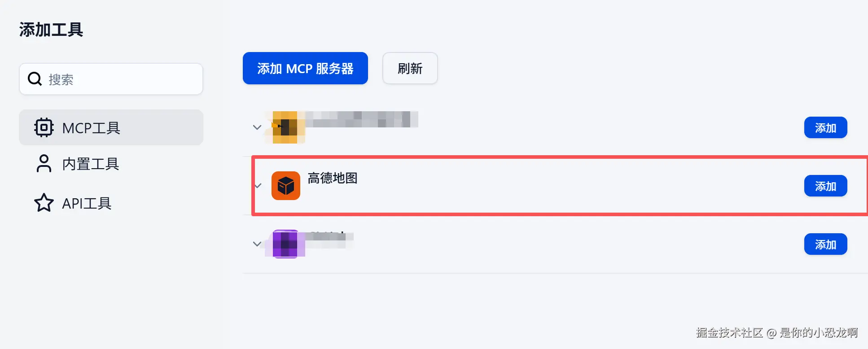Click the 高德地图 title text

pos(333,178)
